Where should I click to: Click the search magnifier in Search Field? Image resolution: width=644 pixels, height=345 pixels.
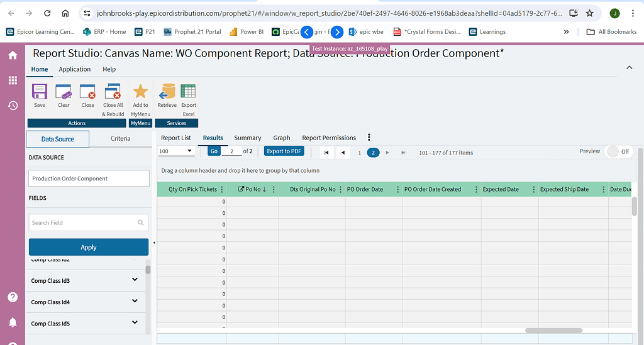point(140,222)
